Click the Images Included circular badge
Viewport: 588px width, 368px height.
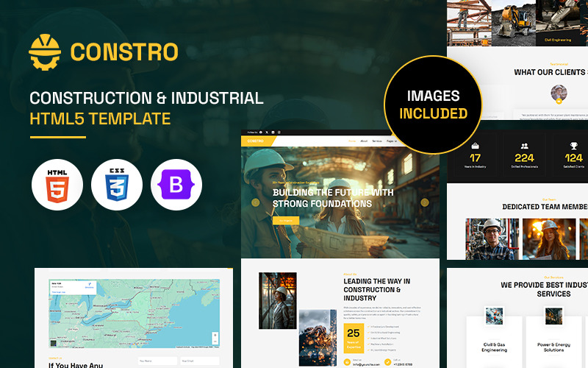click(x=433, y=105)
